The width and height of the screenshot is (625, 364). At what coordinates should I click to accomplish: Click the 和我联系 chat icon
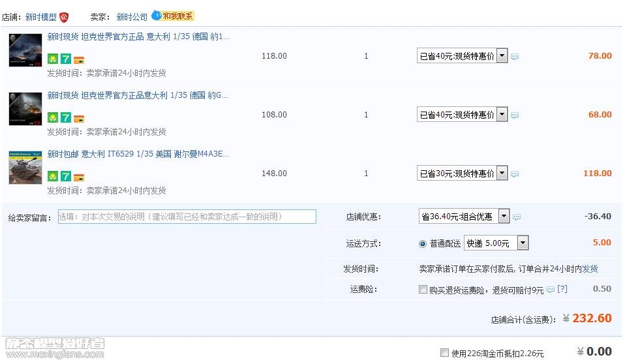[173, 16]
